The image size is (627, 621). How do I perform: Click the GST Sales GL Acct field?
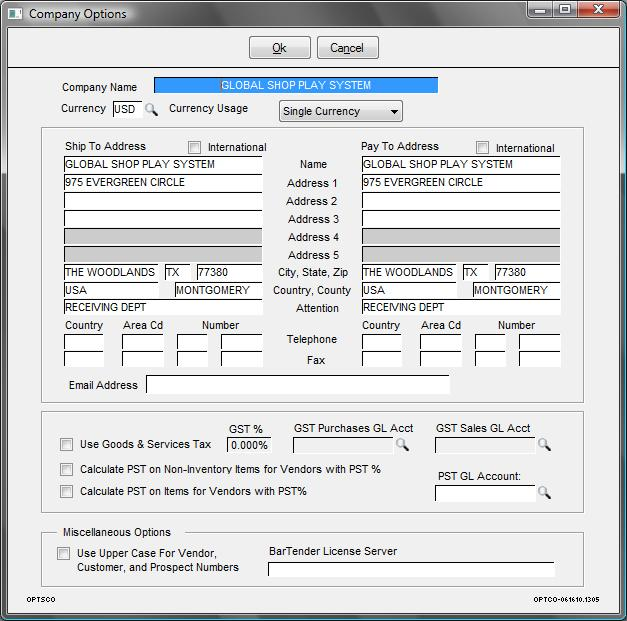[x=485, y=445]
